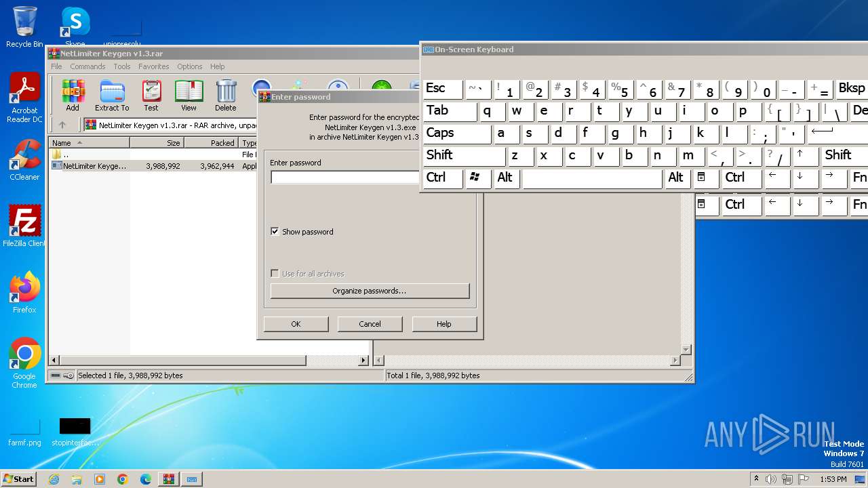Open the Help menu in WinRAR
The image size is (868, 488).
217,66
